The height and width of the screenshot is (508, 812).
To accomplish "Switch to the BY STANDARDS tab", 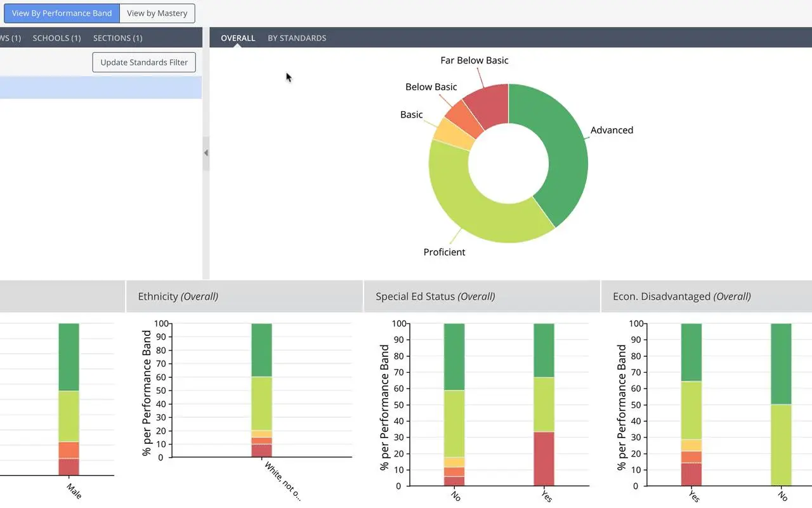I will (x=297, y=38).
